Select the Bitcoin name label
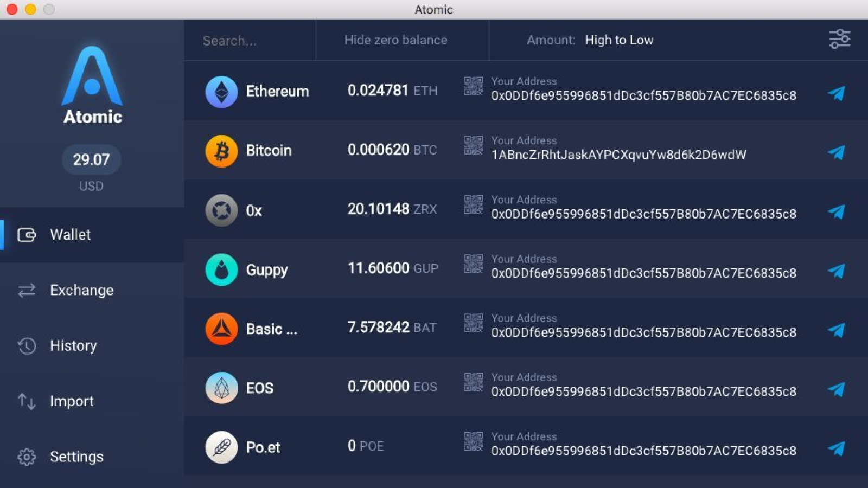This screenshot has height=488, width=868. (269, 151)
